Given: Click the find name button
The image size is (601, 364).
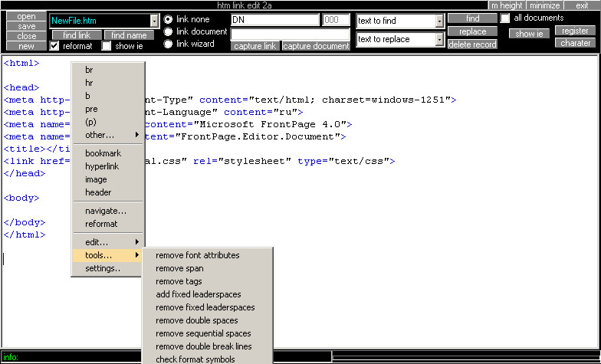Looking at the screenshot, I should [x=129, y=35].
